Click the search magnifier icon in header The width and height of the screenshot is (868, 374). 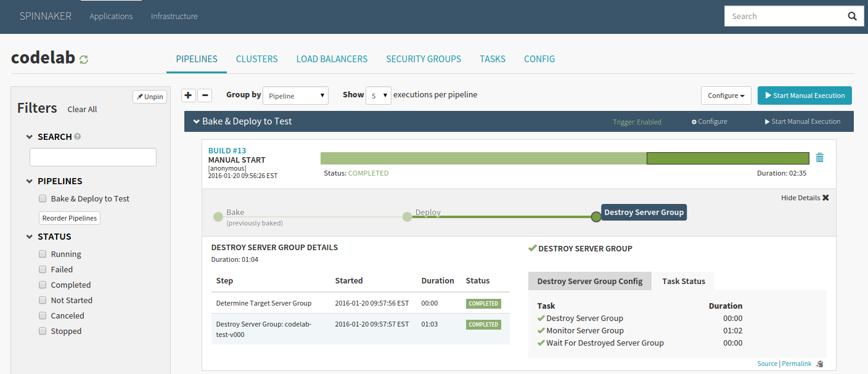click(x=852, y=17)
